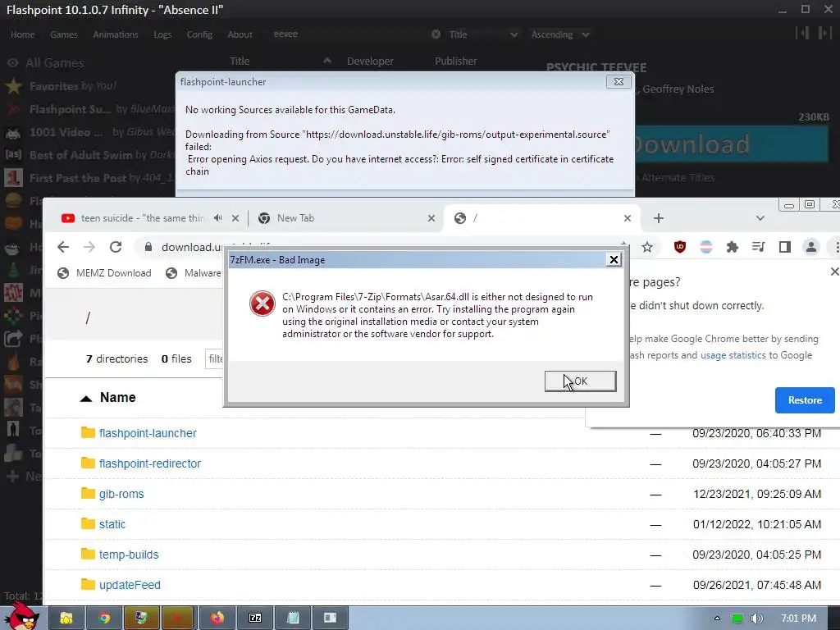
Task: Click Restore in the Chrome crash bubble
Action: tap(805, 400)
